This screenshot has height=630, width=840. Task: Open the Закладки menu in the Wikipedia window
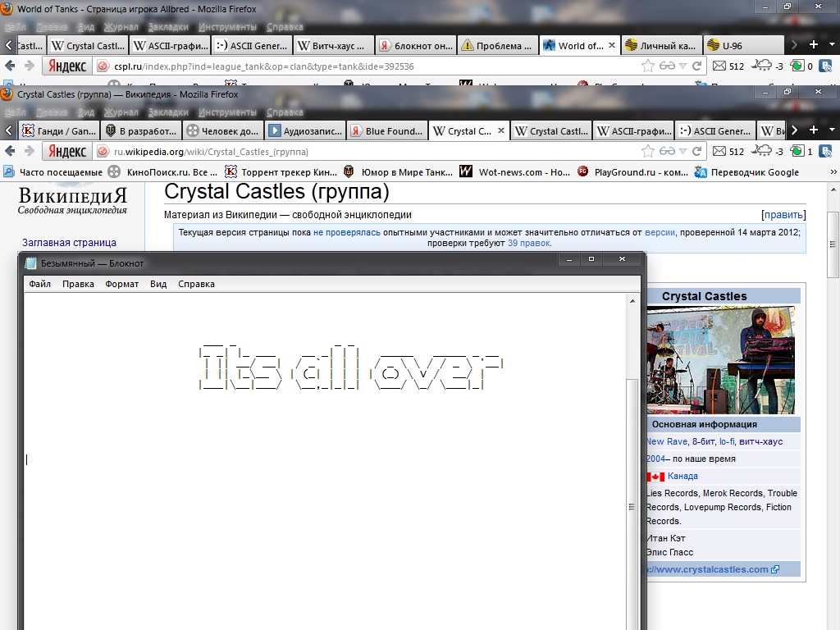click(x=168, y=112)
